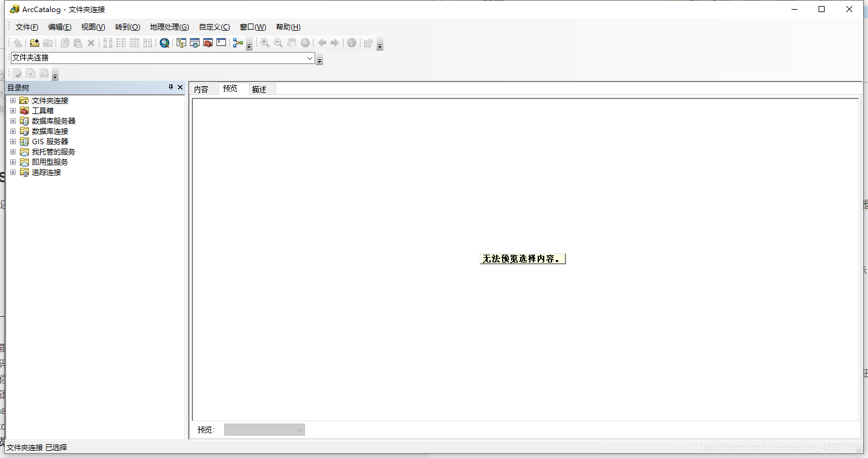Expand the 数据库服务器 tree node
Image resolution: width=868 pixels, height=458 pixels.
point(13,121)
